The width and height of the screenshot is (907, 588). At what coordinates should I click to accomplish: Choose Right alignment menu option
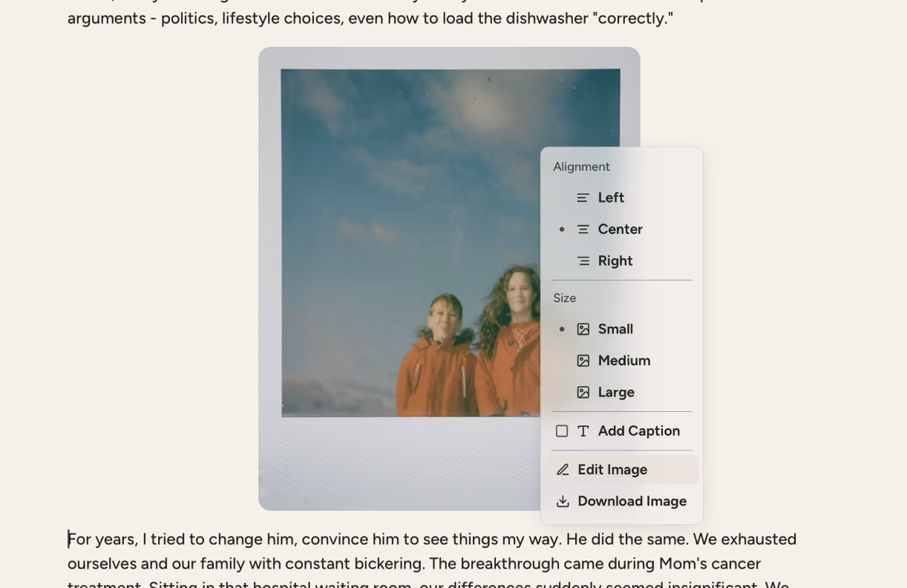pyautogui.click(x=622, y=261)
